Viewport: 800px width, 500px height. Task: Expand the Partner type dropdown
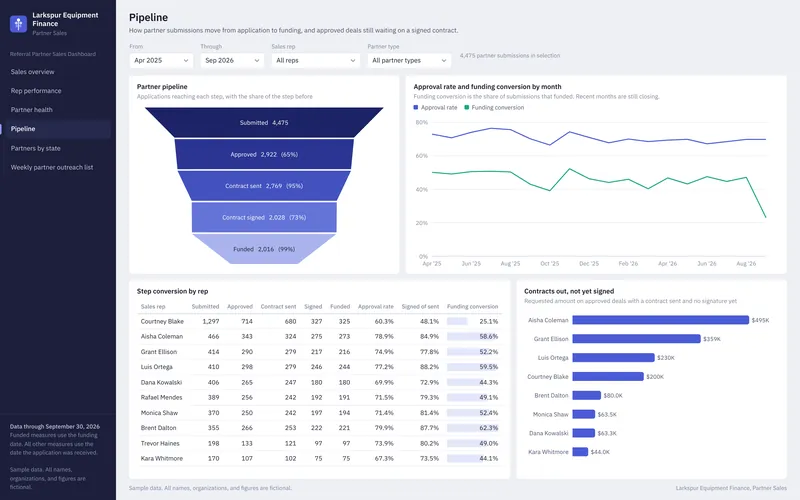pyautogui.click(x=409, y=60)
